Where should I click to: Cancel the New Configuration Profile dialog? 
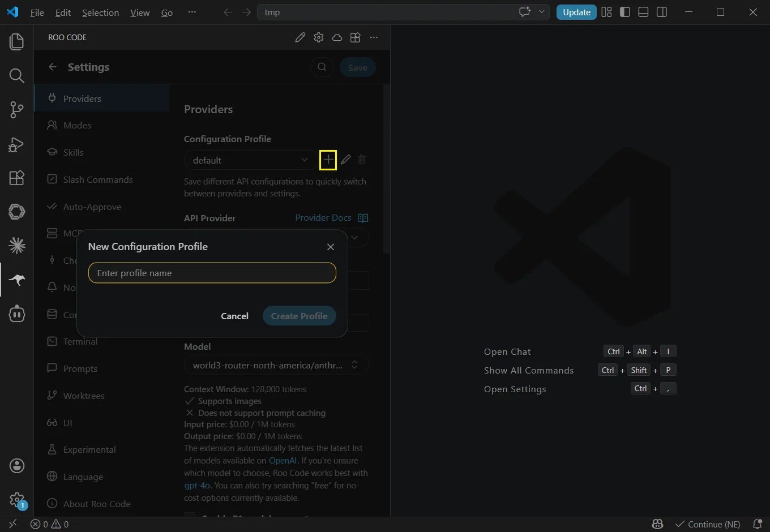point(234,316)
